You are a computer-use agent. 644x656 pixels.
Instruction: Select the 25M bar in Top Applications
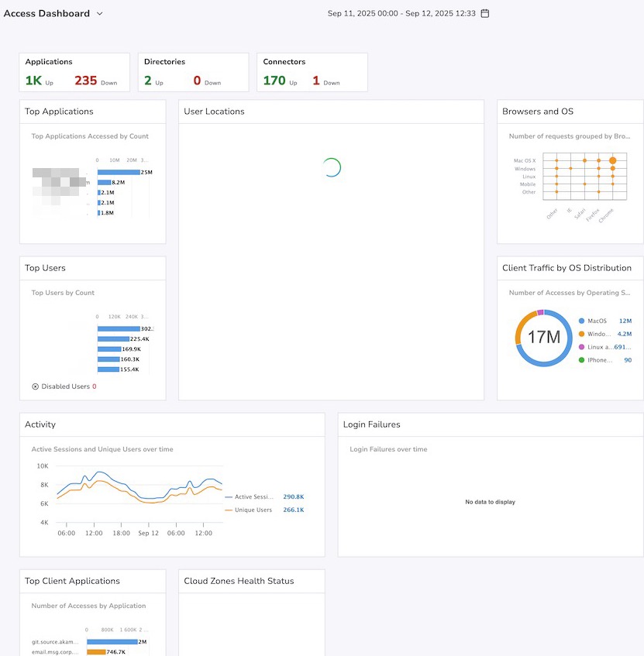[118, 172]
